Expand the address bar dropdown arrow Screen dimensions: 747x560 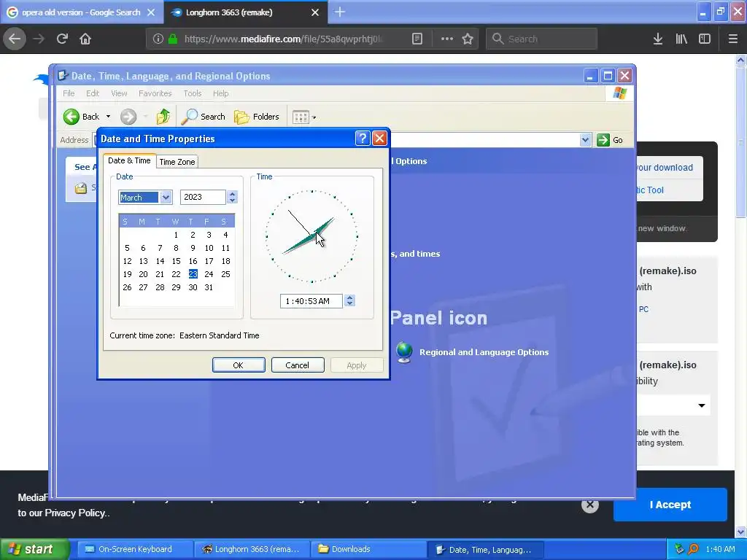click(585, 140)
